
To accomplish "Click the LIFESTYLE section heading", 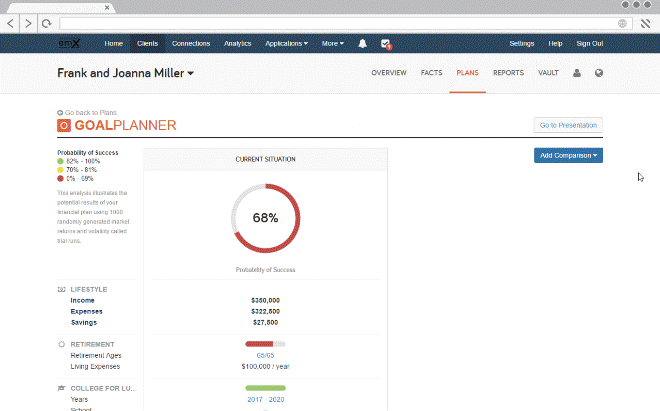I will pos(89,289).
